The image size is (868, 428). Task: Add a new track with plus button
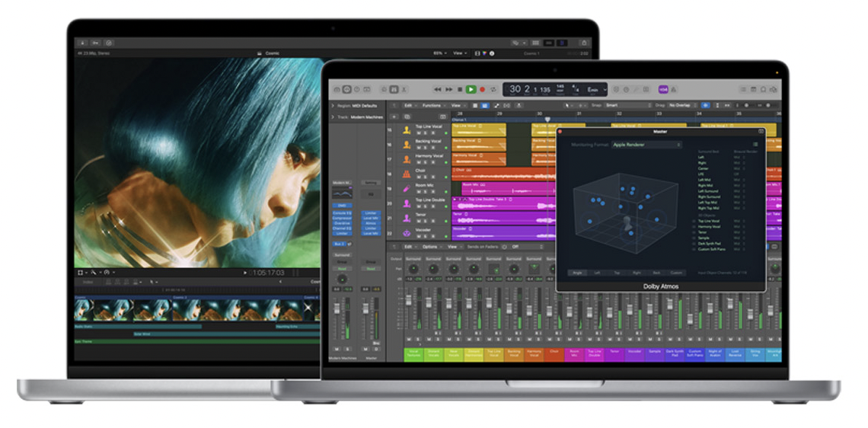click(x=394, y=117)
